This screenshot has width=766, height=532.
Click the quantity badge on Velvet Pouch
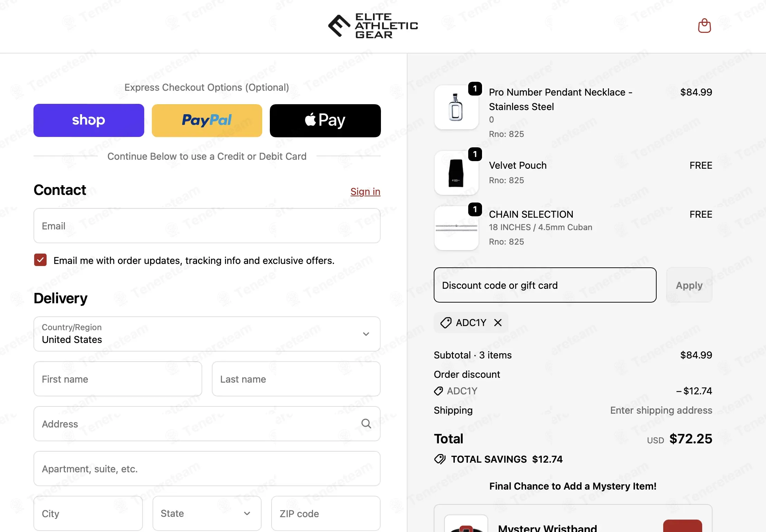475,154
